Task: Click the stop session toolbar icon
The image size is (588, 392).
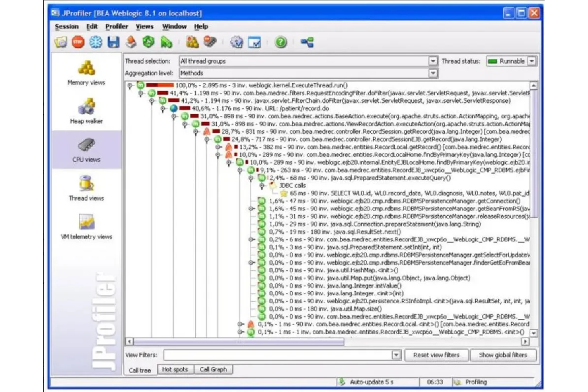Action: (x=78, y=42)
